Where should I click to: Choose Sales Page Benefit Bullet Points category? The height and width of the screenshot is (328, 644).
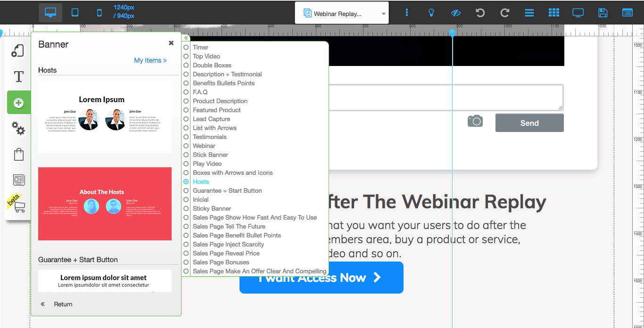coord(237,235)
